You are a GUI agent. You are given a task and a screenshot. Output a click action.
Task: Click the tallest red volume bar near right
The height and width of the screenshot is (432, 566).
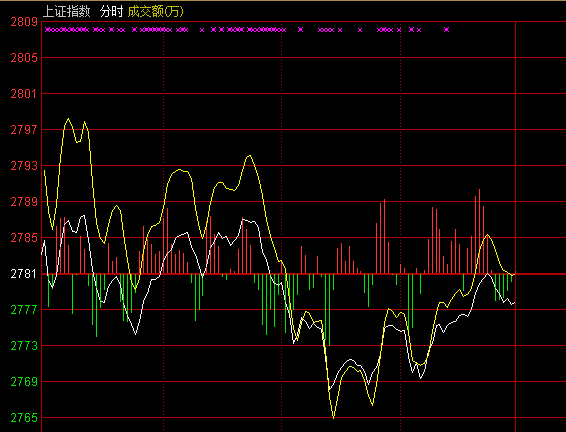tap(479, 231)
